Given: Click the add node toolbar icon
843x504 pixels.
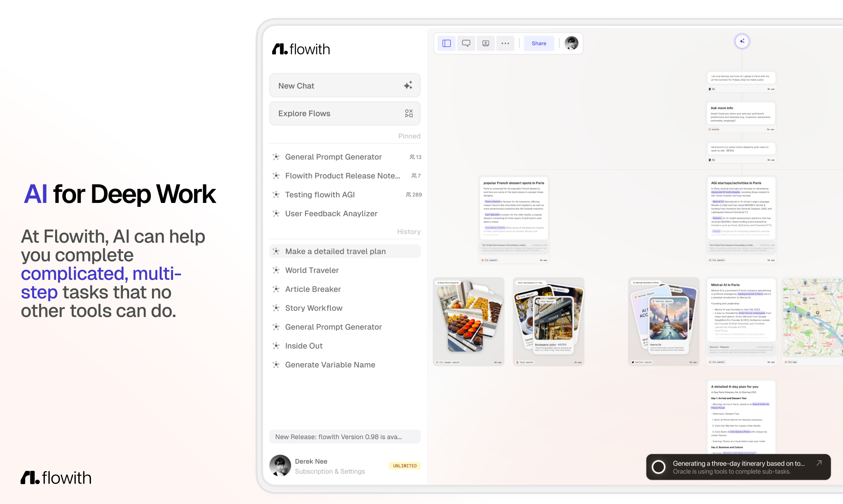Looking at the screenshot, I should (486, 43).
